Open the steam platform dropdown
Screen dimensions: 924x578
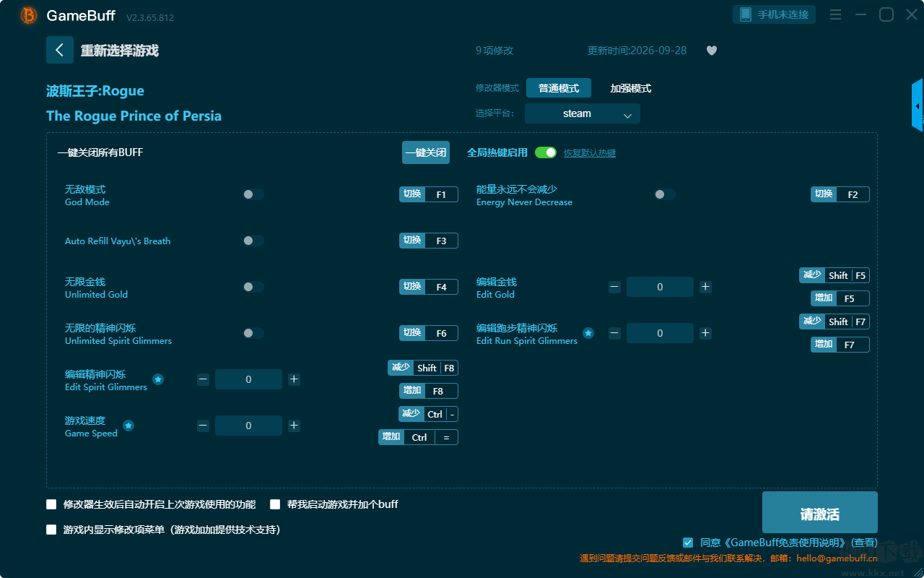(x=583, y=113)
